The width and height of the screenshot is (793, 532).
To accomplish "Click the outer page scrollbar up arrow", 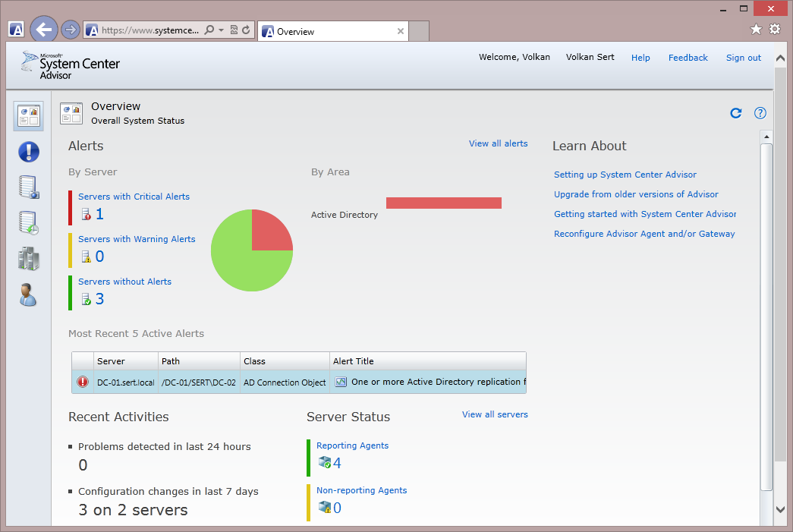I will pos(780,58).
